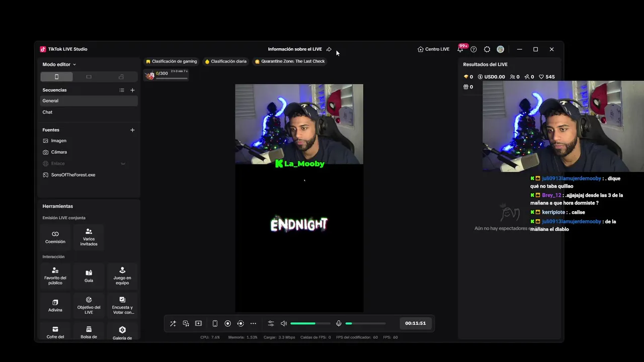Open the Adivina tool
Viewport: 644px width, 362px height.
[55, 305]
